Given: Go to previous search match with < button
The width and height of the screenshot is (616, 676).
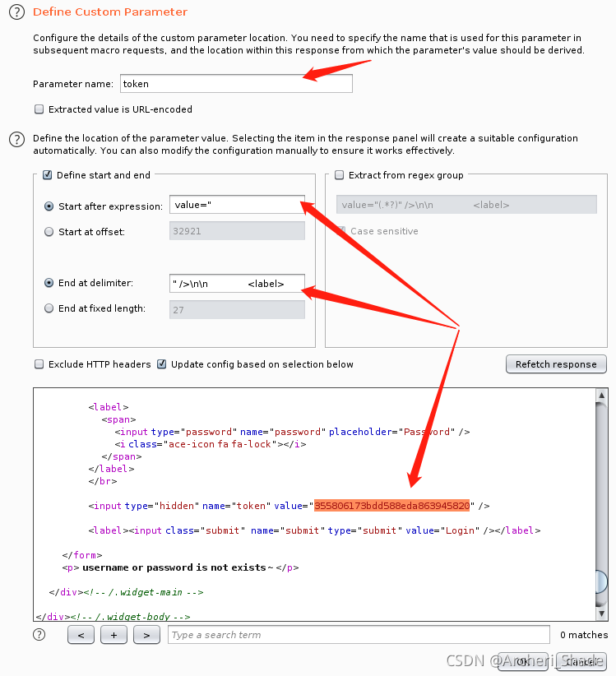Looking at the screenshot, I should tap(81, 635).
